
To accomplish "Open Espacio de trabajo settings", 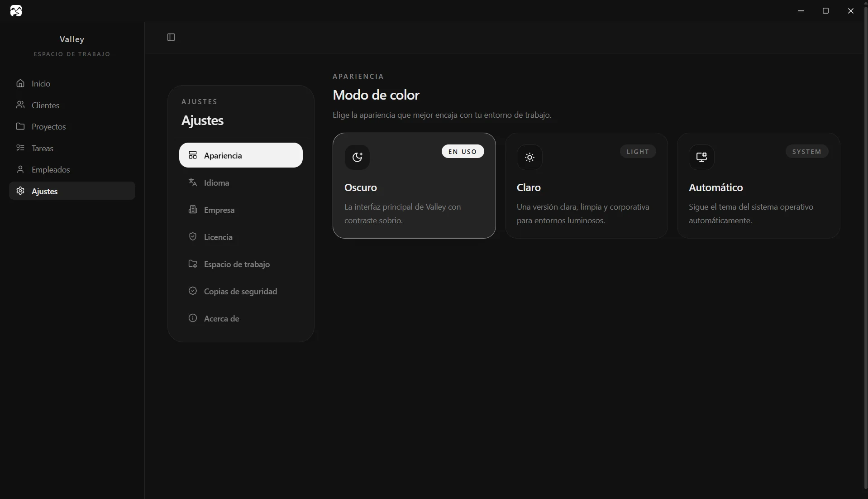I will (237, 264).
